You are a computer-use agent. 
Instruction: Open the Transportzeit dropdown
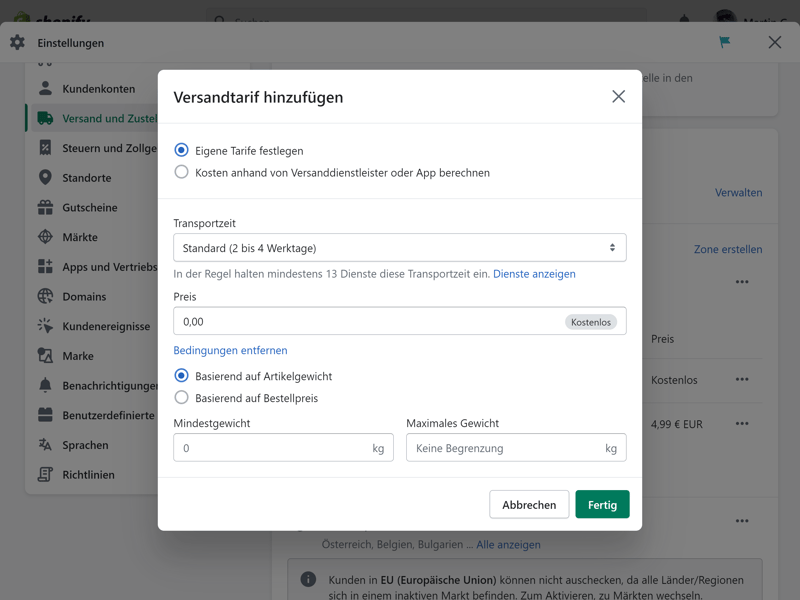pos(399,248)
